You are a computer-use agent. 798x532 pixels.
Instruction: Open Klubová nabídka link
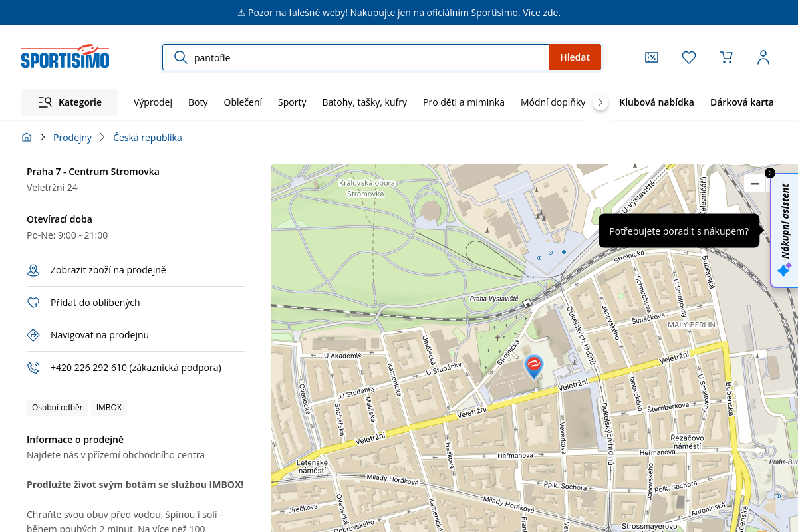(656, 102)
